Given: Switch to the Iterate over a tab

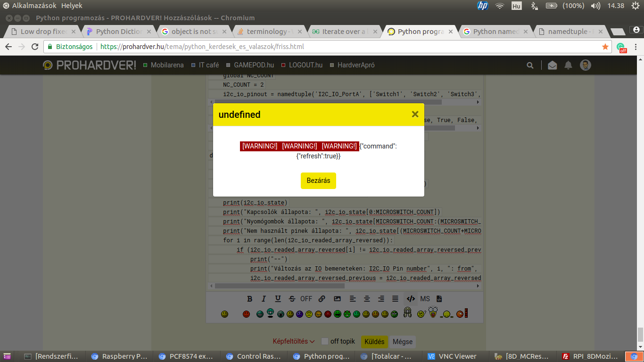Looking at the screenshot, I should click(345, 32).
